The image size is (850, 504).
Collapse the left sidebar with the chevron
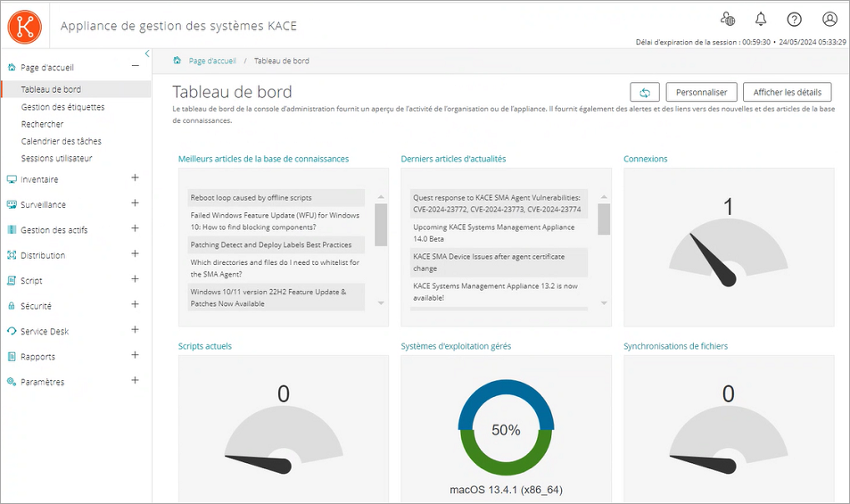click(147, 54)
